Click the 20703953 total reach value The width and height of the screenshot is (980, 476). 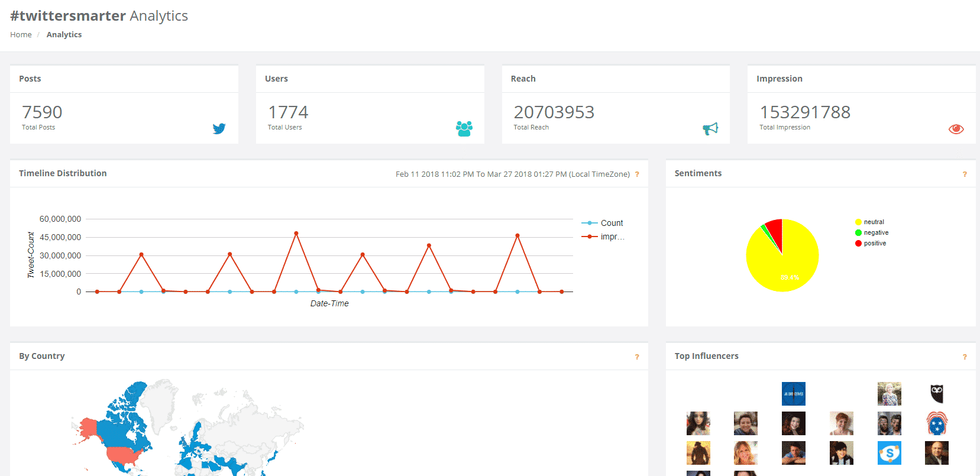[x=554, y=112]
